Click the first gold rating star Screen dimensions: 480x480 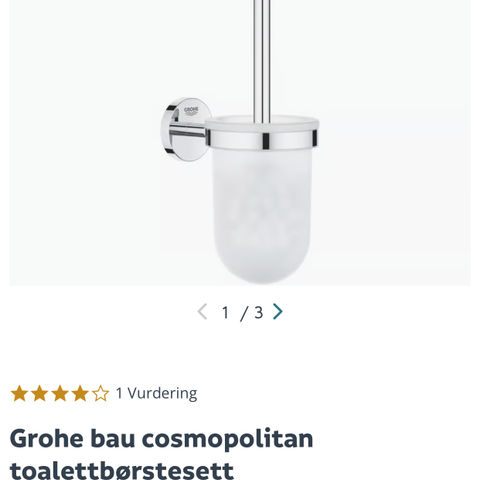(19, 393)
